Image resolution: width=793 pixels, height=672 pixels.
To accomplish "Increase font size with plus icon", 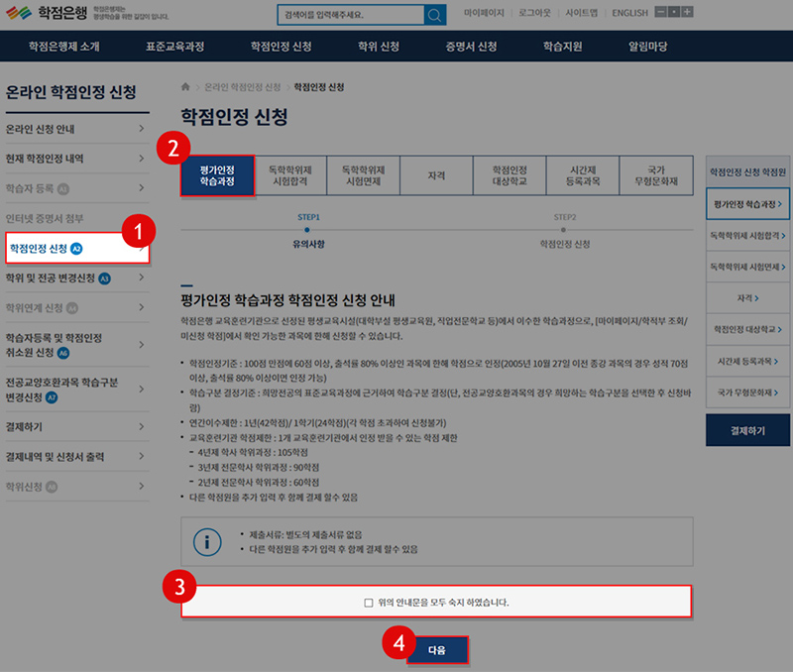I will 687,13.
